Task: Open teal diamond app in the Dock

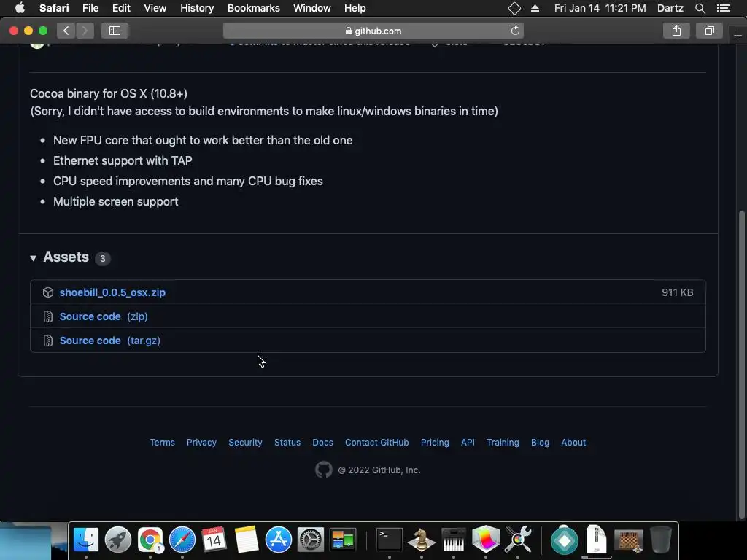Action: [565, 540]
